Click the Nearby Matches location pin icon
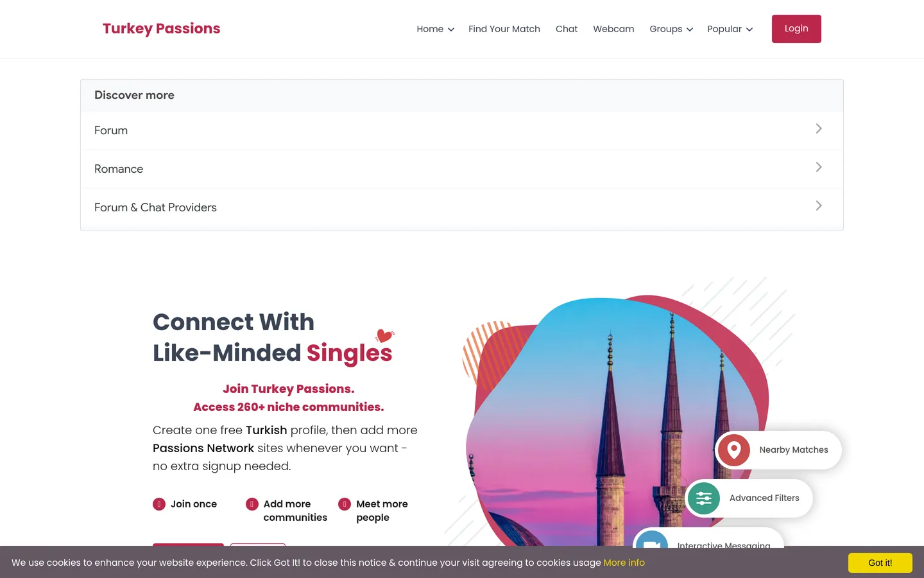Screen dimensions: 924x578 (x=734, y=450)
